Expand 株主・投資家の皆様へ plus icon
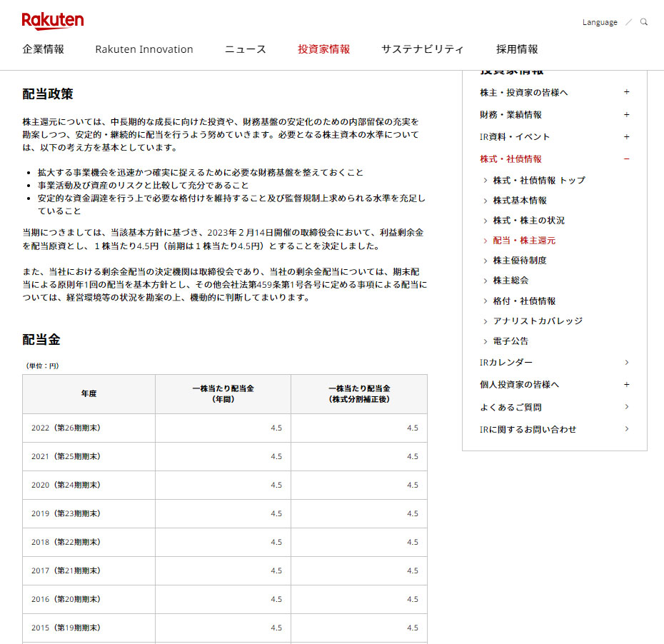 click(626, 92)
